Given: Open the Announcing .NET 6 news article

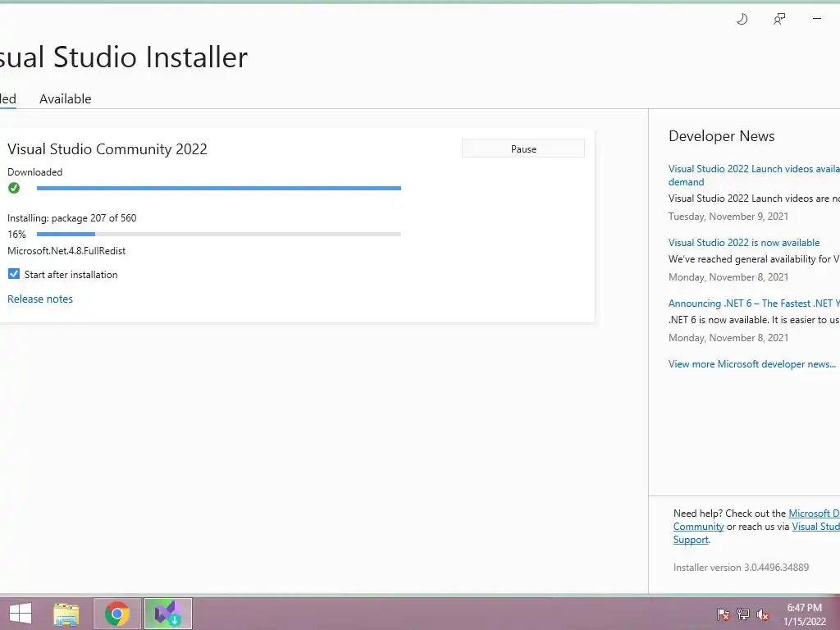Looking at the screenshot, I should [x=754, y=304].
